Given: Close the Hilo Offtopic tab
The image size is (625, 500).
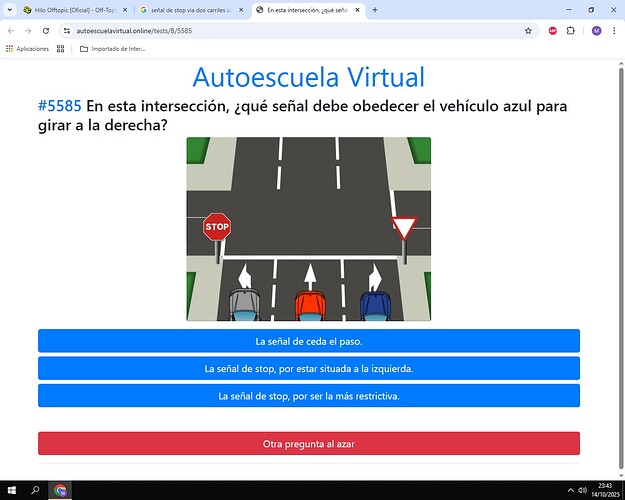Looking at the screenshot, I should click(125, 10).
